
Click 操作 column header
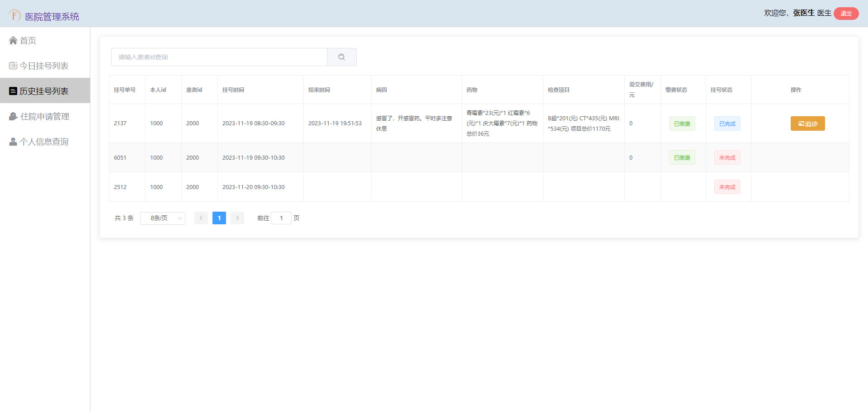tap(800, 90)
